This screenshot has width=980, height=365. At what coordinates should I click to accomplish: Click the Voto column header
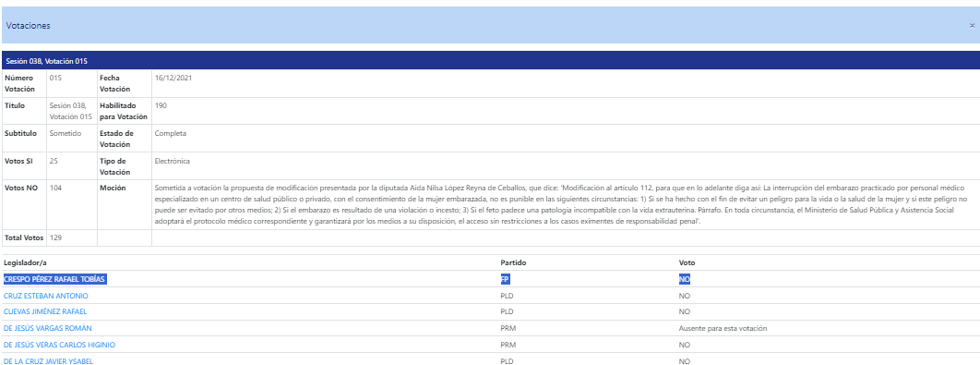click(687, 262)
